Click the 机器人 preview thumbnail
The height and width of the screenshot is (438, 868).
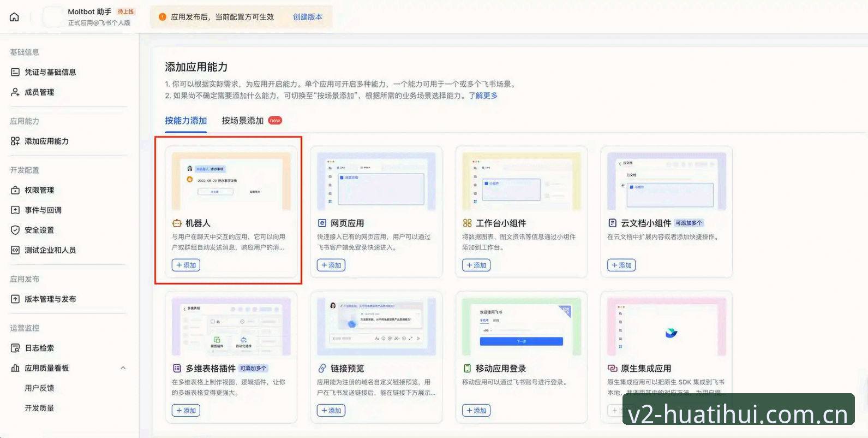click(x=231, y=181)
